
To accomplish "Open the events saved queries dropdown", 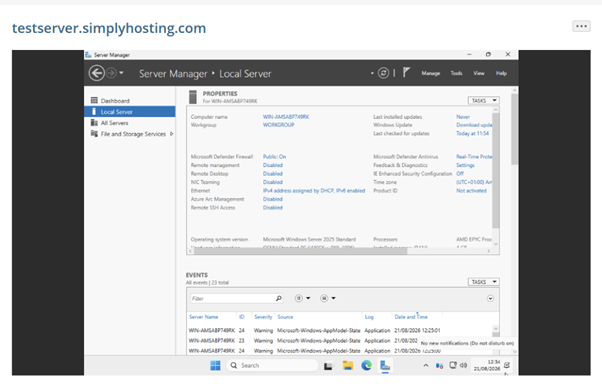I will 327,298.
